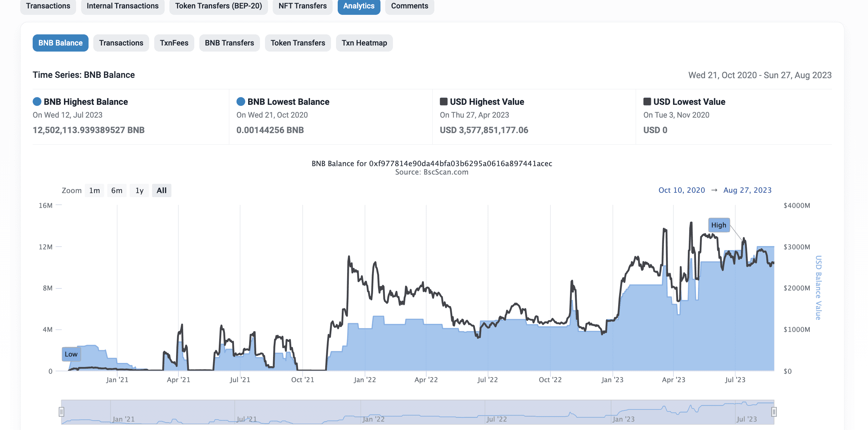Open the Token Transfers (BEP-20) tab
This screenshot has height=430, width=868.
(219, 6)
